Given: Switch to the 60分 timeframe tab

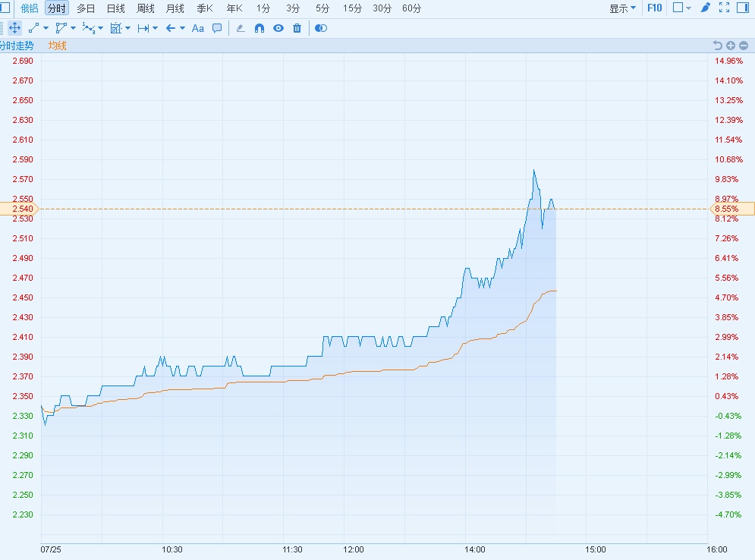Looking at the screenshot, I should 412,8.
